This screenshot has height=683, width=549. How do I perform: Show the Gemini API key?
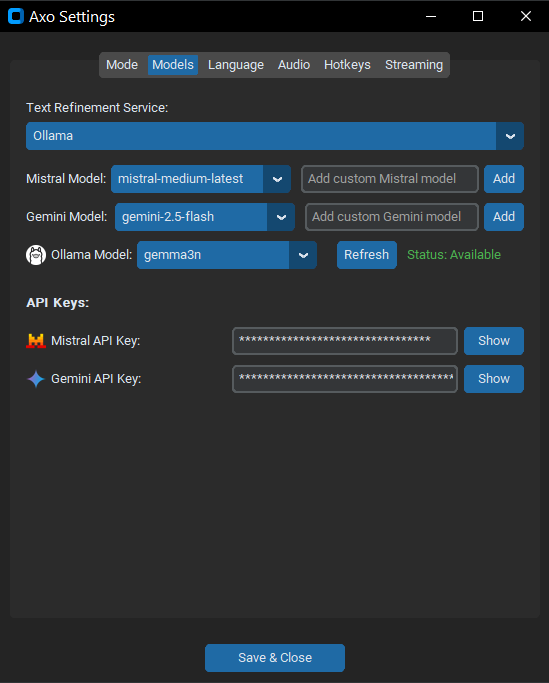coord(494,379)
